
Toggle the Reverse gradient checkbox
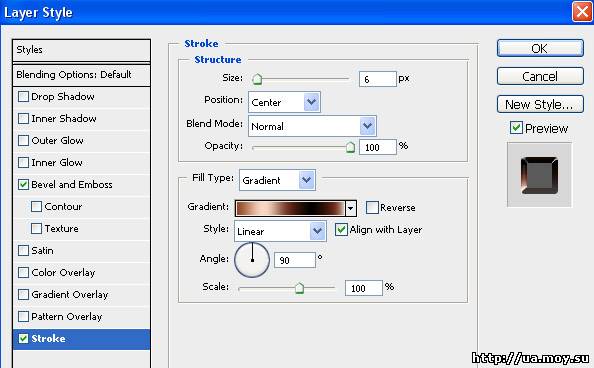(x=372, y=207)
